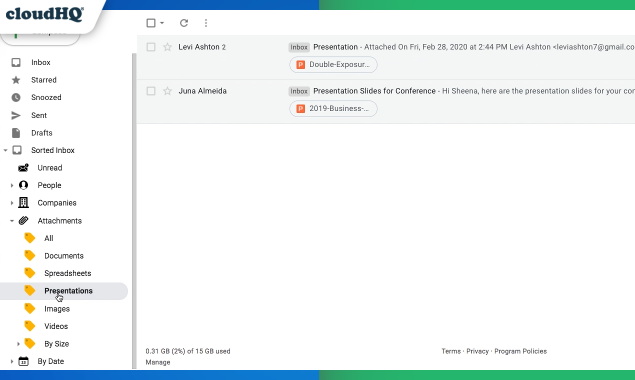
Task: Expand the People label tree
Action: point(12,186)
